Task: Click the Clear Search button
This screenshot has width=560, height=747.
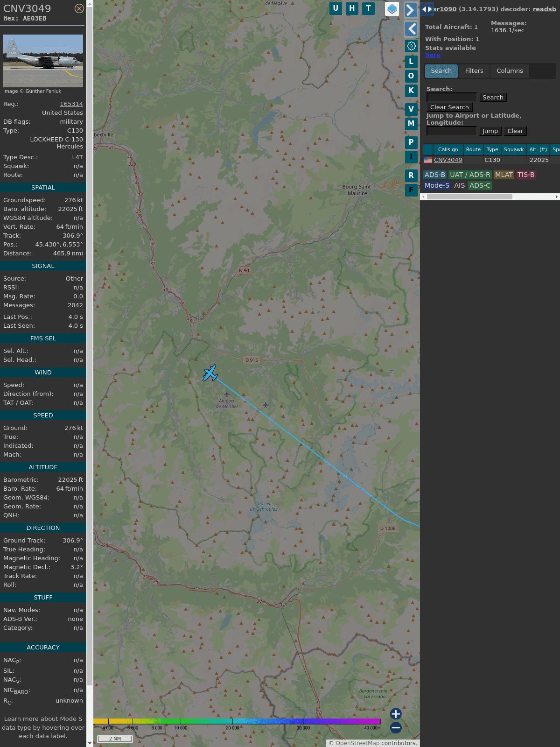Action: click(x=449, y=107)
